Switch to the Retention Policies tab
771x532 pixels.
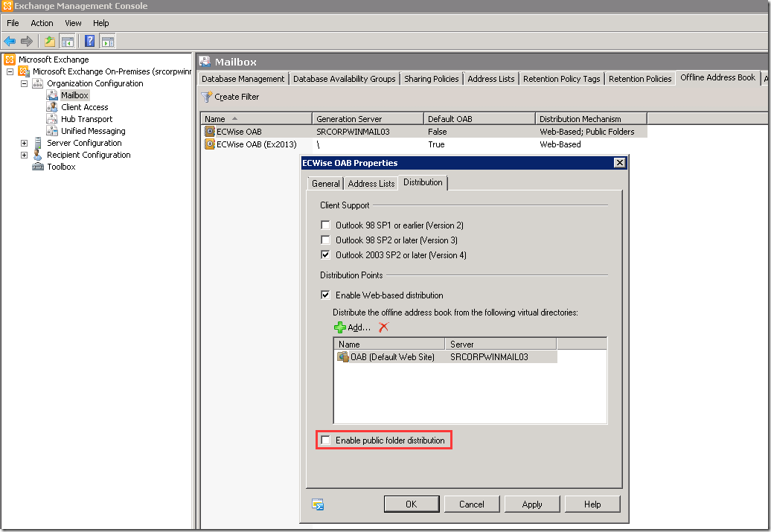click(640, 79)
